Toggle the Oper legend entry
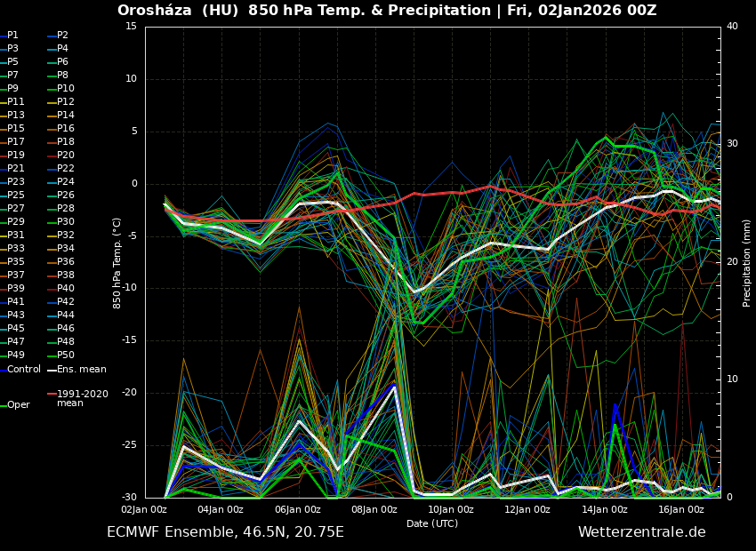Viewport: 756px width, 551px height. [18, 404]
